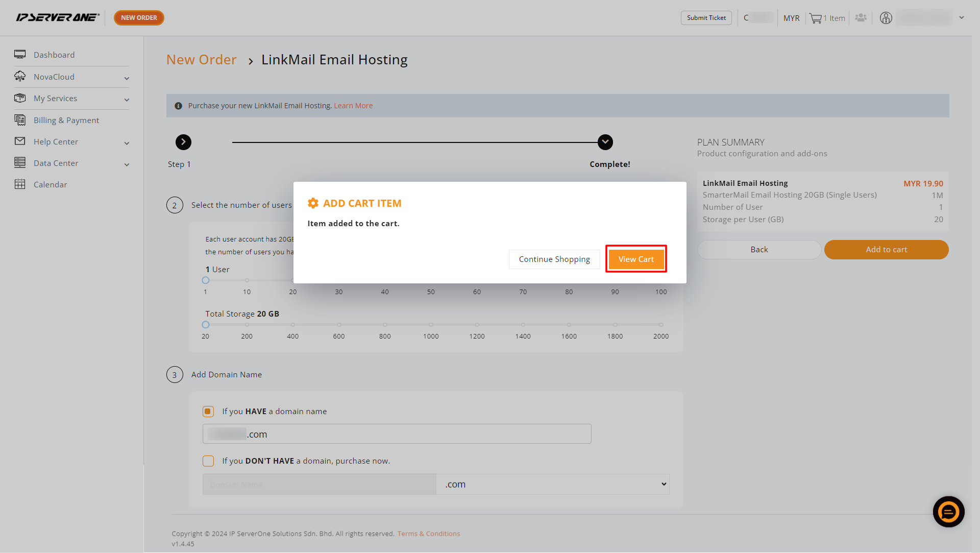Click the Step 1 arrow circle
The width and height of the screenshot is (980, 553).
[183, 142]
